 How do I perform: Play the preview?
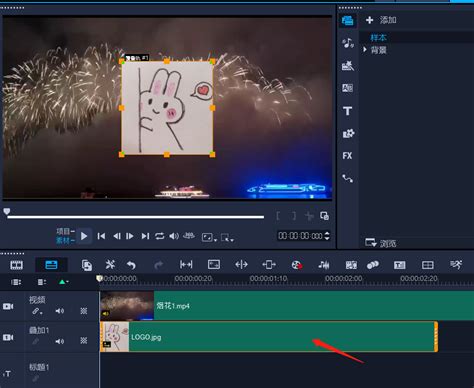[84, 236]
